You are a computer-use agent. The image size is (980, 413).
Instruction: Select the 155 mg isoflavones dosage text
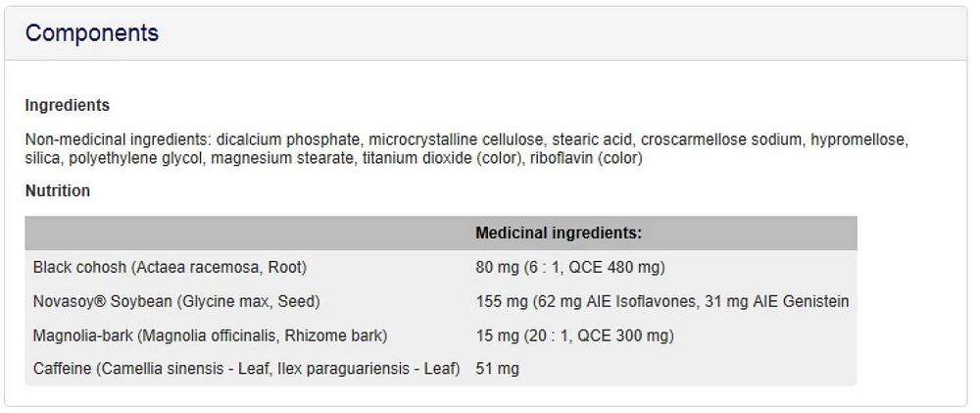pyautogui.click(x=661, y=301)
